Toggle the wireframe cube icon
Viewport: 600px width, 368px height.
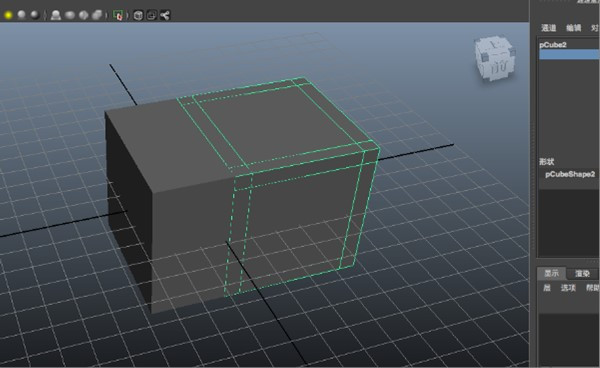[x=139, y=15]
